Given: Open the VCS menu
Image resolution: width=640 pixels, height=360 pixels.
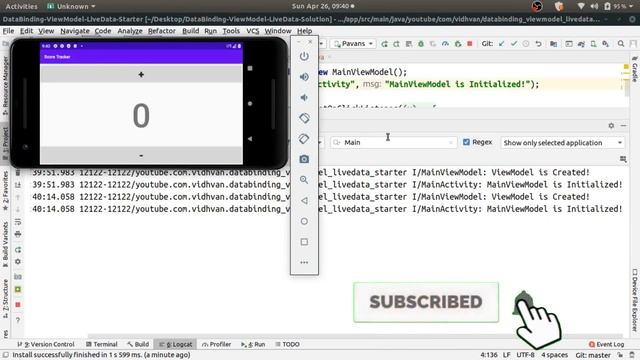Looking at the screenshot, I should click(x=253, y=31).
